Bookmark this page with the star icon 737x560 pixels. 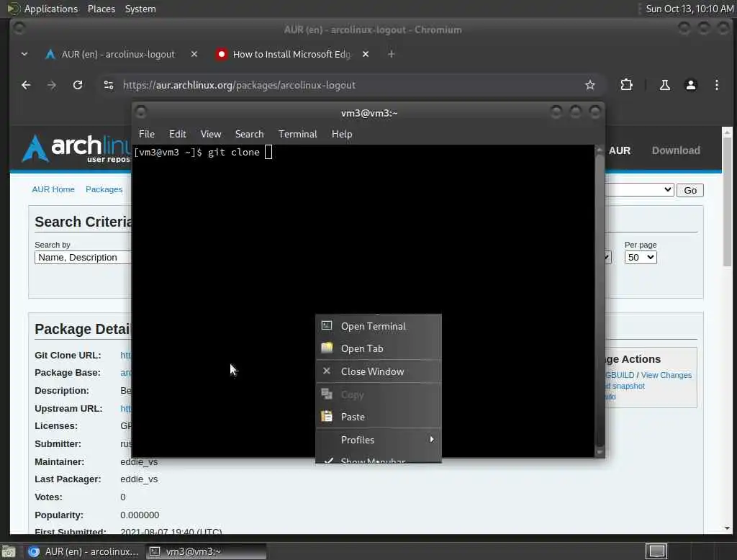[590, 85]
